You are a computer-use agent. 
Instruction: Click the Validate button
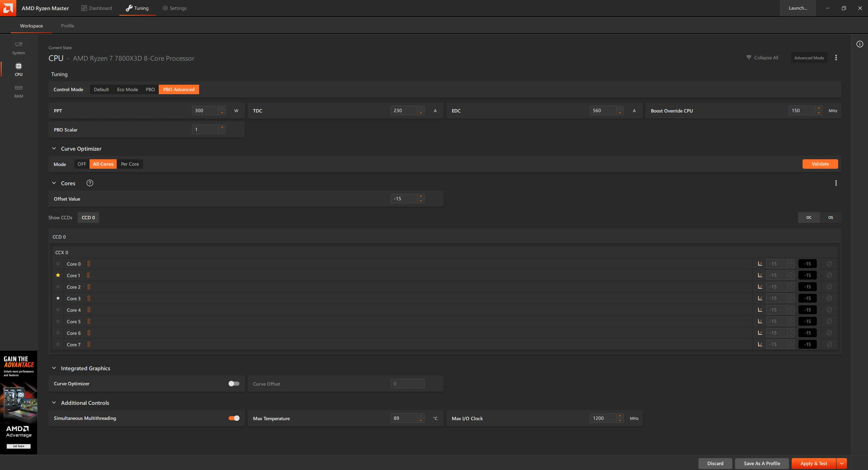pos(820,164)
